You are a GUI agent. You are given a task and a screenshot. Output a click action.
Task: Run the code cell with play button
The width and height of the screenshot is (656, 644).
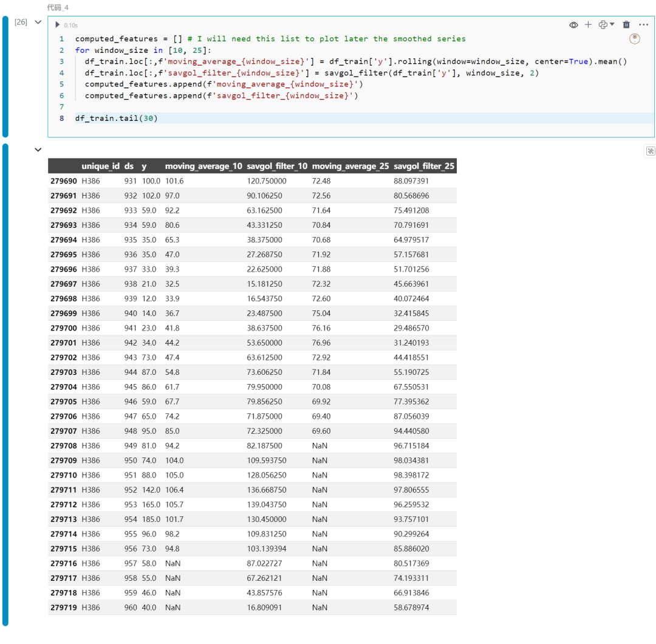[58, 25]
